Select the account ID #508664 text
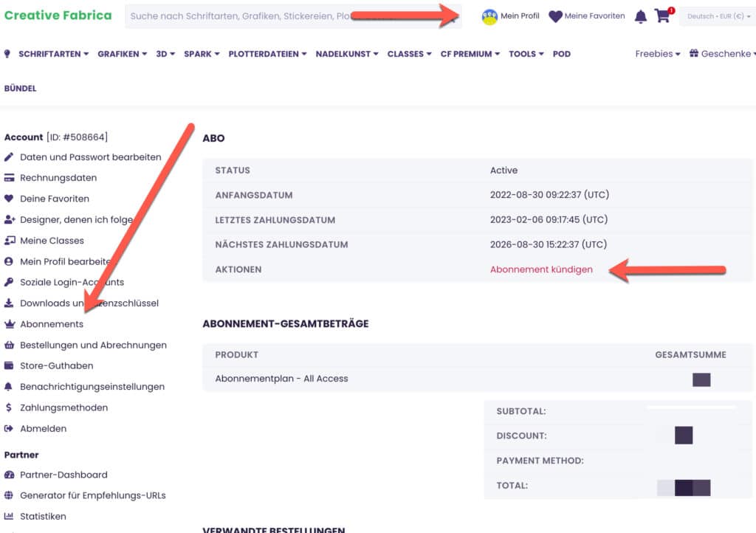 [77, 137]
